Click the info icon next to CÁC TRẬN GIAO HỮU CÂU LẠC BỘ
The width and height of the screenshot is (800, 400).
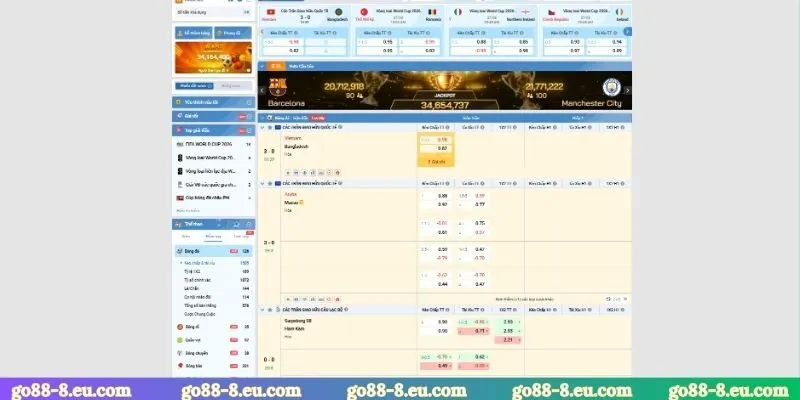[346, 309]
